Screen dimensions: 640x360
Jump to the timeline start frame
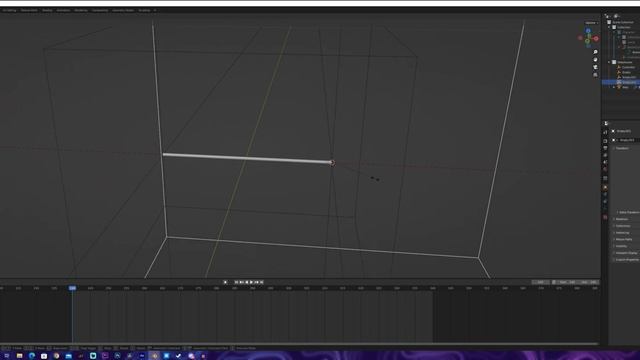(x=236, y=282)
